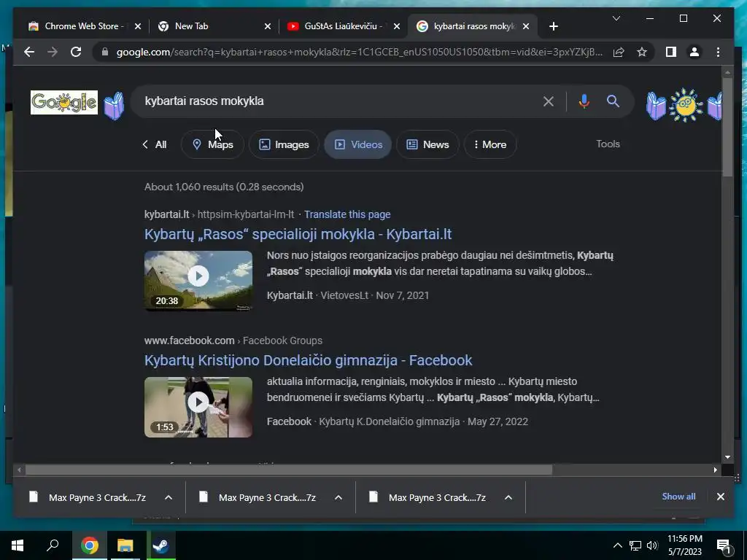Open Windows taskbar search

click(53, 545)
